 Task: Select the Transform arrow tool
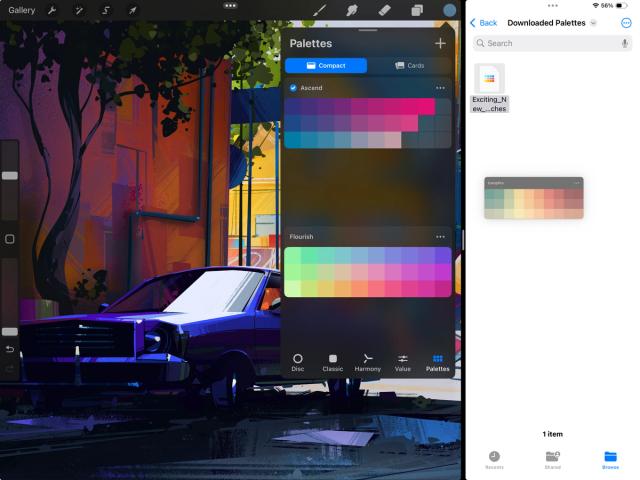tap(133, 10)
